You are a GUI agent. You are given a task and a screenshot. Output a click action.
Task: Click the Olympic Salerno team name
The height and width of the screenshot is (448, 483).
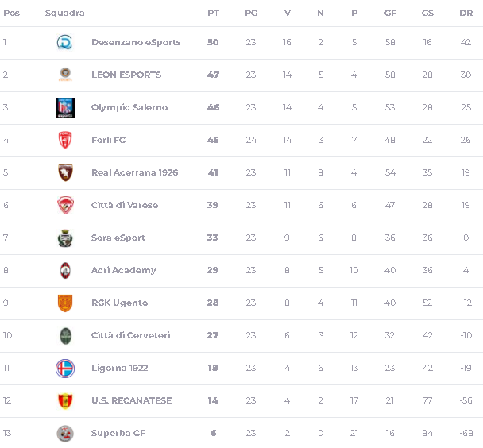pyautogui.click(x=129, y=107)
